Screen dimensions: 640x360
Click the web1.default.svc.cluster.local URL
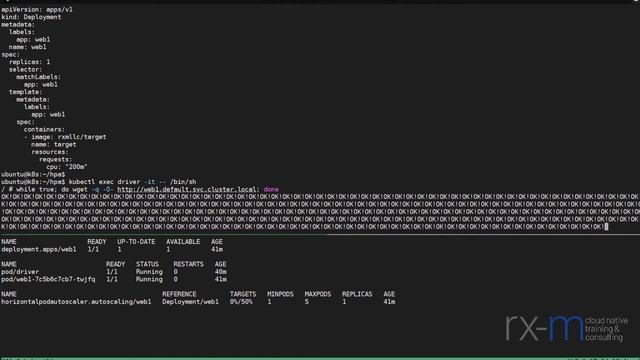(x=188, y=189)
